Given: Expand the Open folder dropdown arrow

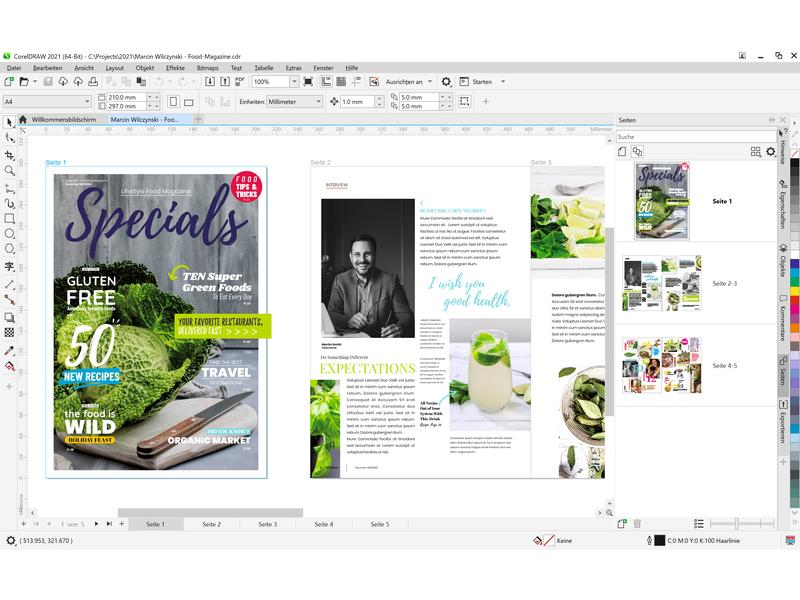Looking at the screenshot, I should click(35, 82).
